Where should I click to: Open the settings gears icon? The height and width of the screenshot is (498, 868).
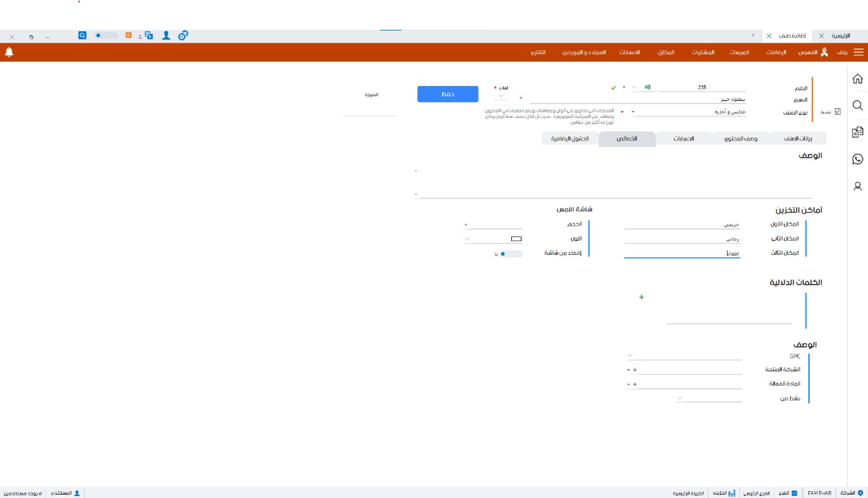pyautogui.click(x=182, y=35)
